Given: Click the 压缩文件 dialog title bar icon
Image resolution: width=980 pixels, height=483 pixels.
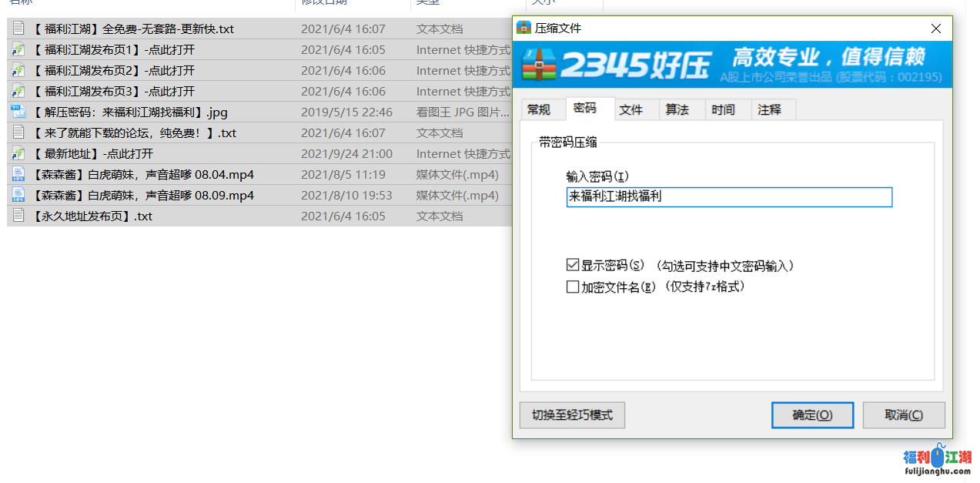Looking at the screenshot, I should [524, 29].
